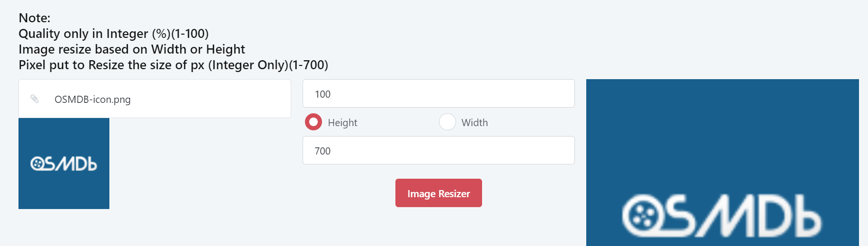The height and width of the screenshot is (246, 868).
Task: Click the Height option label
Action: pyautogui.click(x=342, y=123)
